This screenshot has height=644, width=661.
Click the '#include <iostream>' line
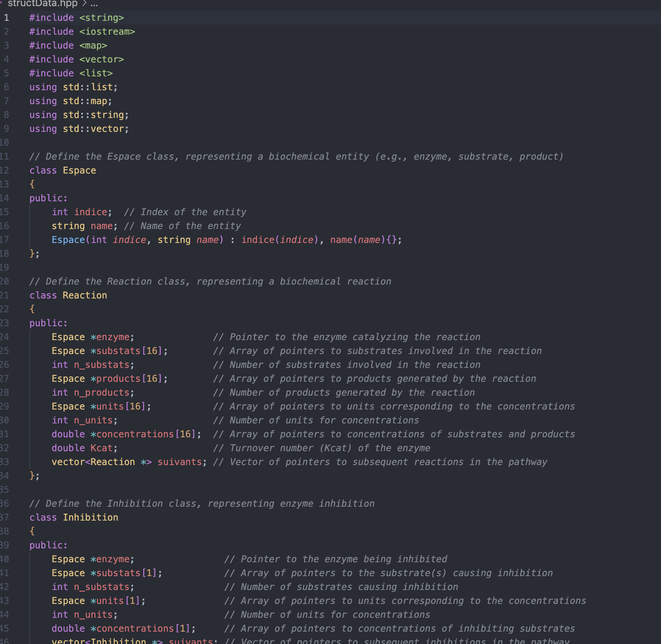pyautogui.click(x=82, y=32)
